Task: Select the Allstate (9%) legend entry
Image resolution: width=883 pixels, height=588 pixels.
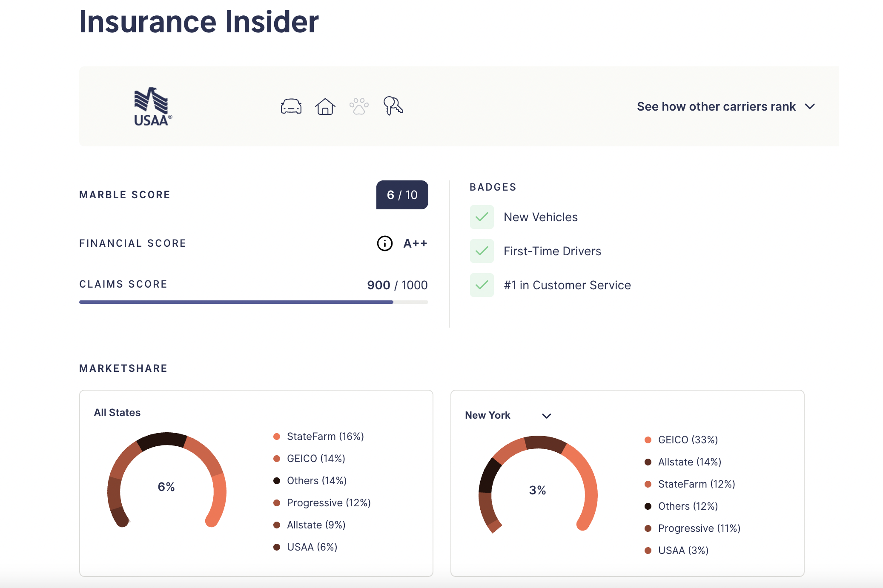Action: point(309,525)
